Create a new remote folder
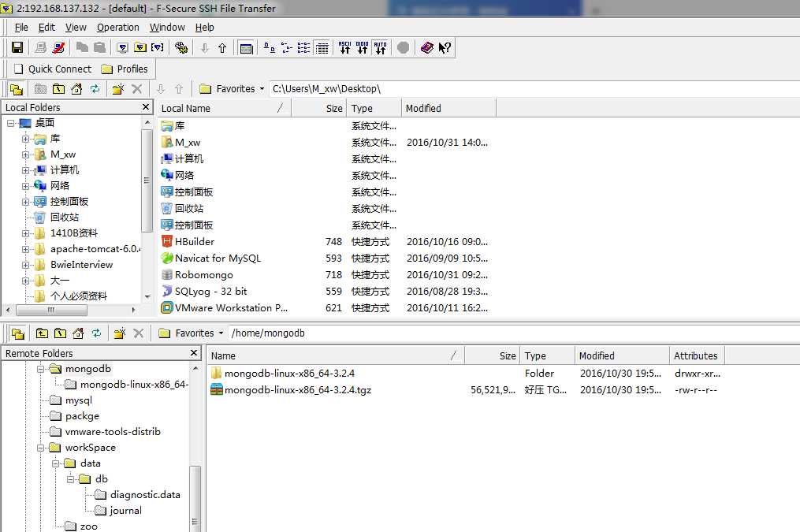Screen dimensions: 800x532 tap(119, 333)
